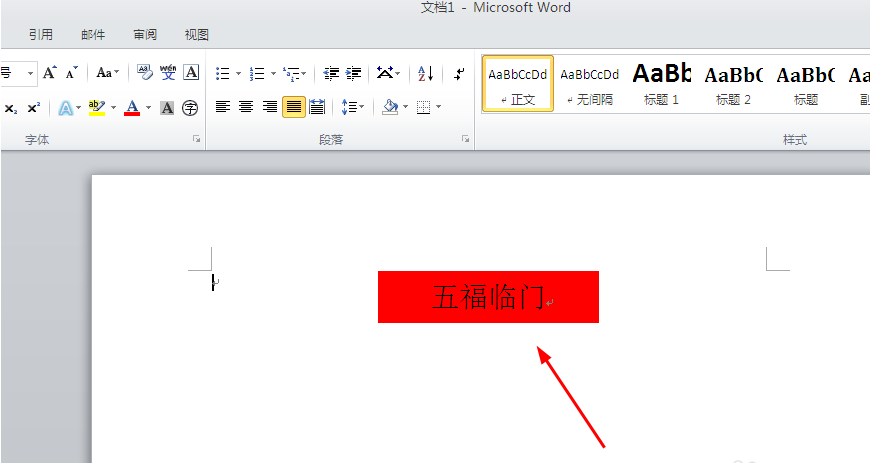Apply numbered list formatting
Image resolution: width=870 pixels, height=463 pixels.
pyautogui.click(x=257, y=73)
